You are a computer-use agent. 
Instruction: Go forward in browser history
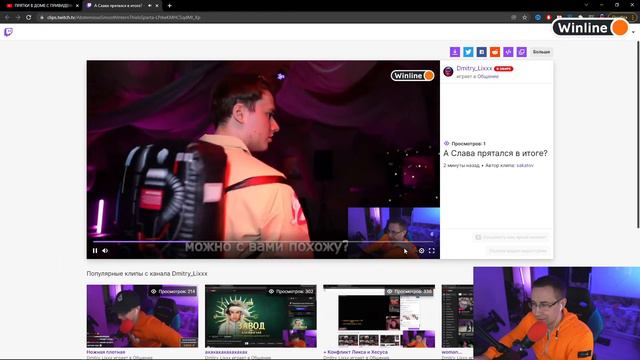pyautogui.click(x=18, y=18)
